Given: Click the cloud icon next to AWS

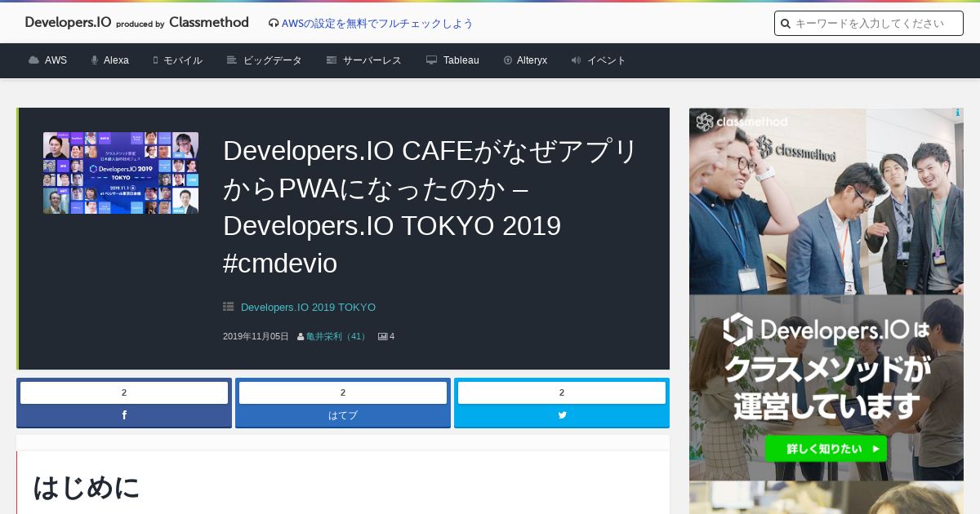Looking at the screenshot, I should 33,60.
